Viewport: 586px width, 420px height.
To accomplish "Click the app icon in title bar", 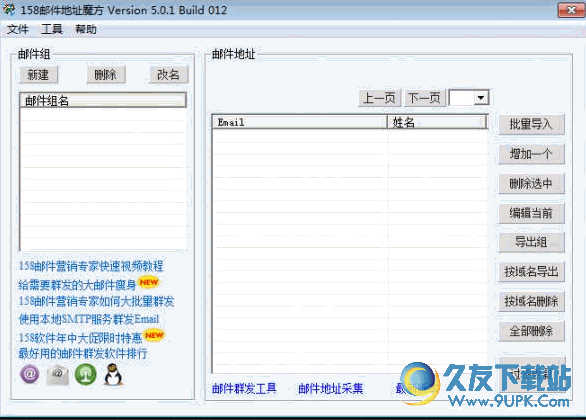I will tap(9, 9).
